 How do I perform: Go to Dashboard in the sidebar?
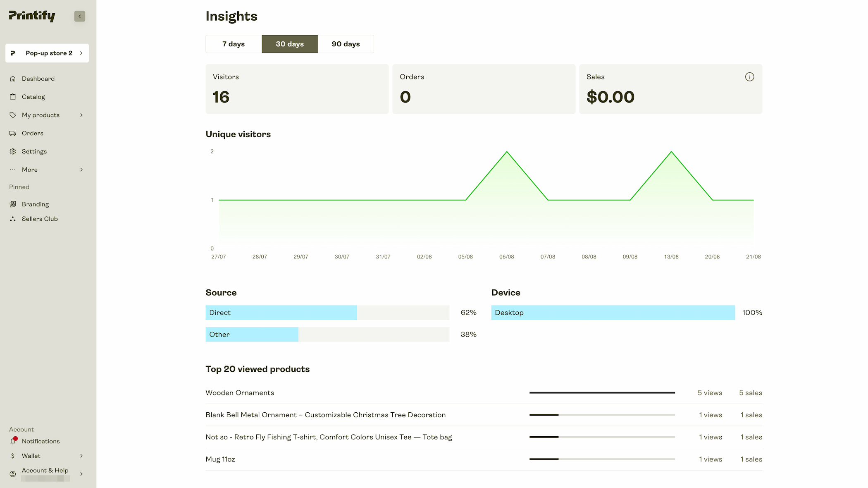point(38,79)
